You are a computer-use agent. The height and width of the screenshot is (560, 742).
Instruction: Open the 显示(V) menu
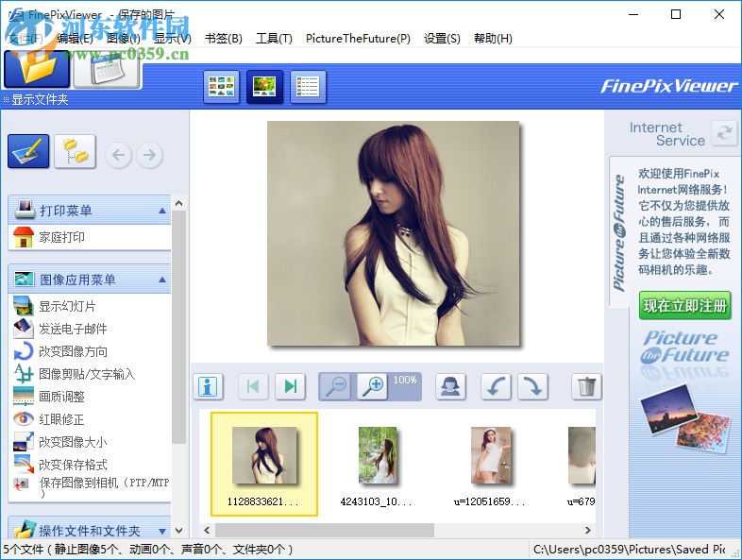[173, 39]
